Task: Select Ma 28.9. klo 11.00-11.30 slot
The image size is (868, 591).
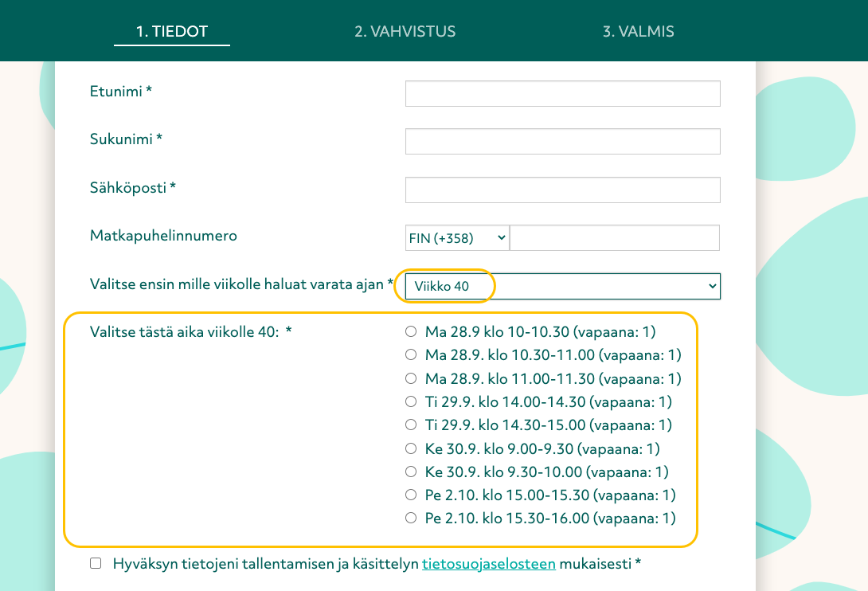Action: (x=411, y=378)
